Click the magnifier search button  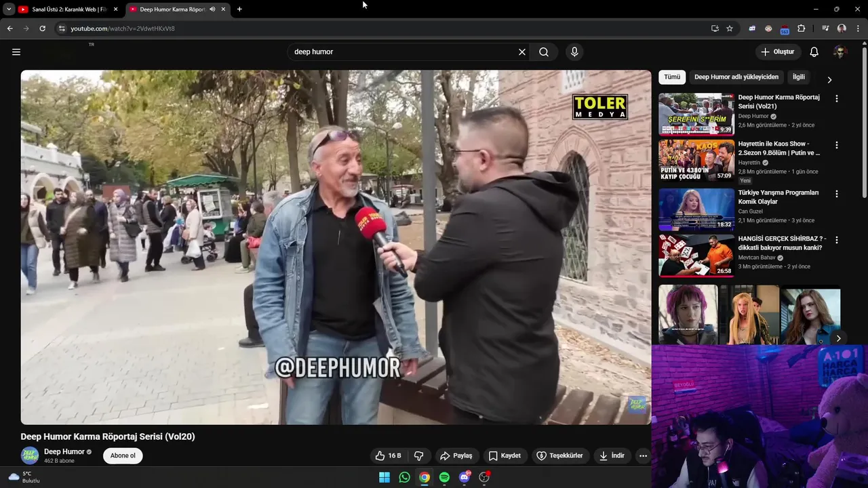point(544,52)
